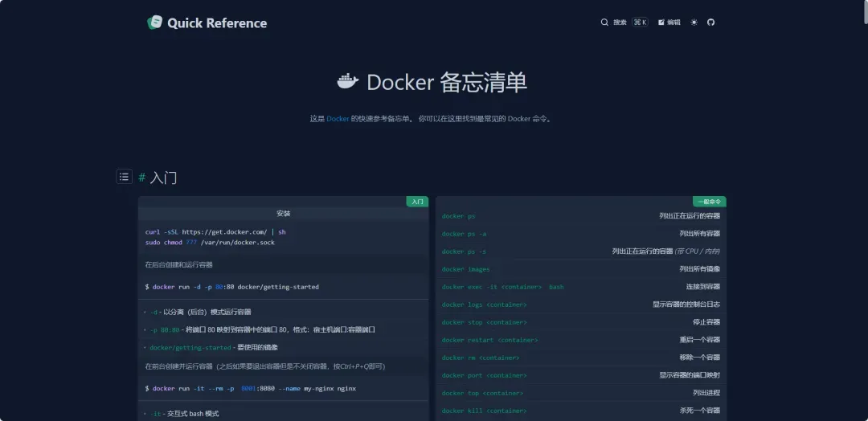This screenshot has width=868, height=421.
Task: Click the Docker whale icon in title
Action: 348,81
